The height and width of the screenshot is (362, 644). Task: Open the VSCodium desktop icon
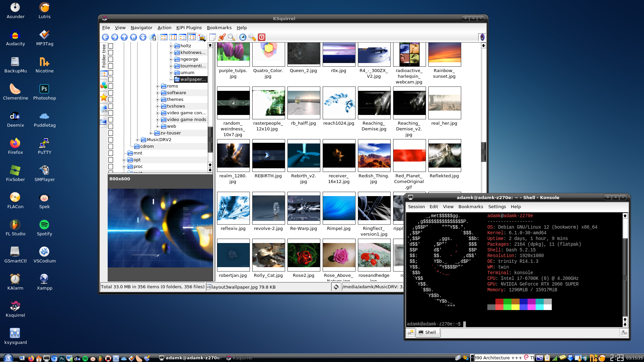tap(44, 254)
